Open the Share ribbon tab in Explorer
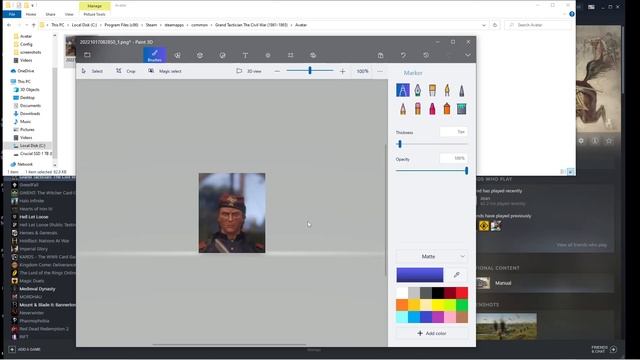Image resolution: width=640 pixels, height=360 pixels. click(x=51, y=14)
